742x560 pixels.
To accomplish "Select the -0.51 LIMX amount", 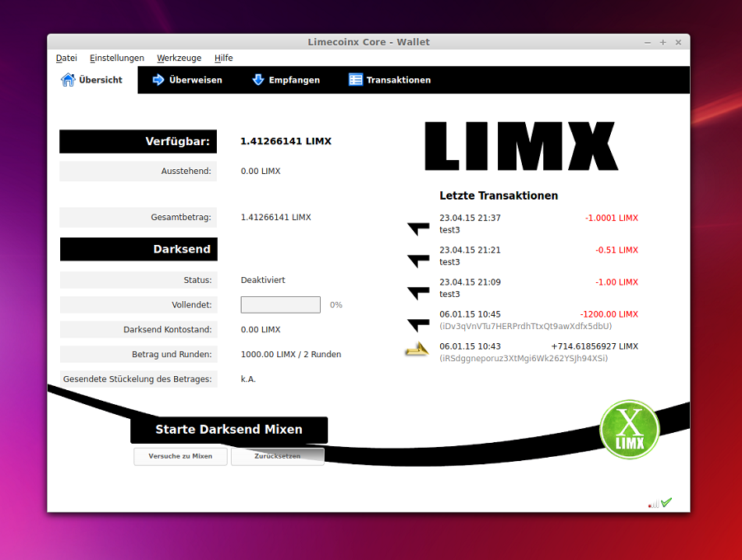I will pyautogui.click(x=617, y=251).
